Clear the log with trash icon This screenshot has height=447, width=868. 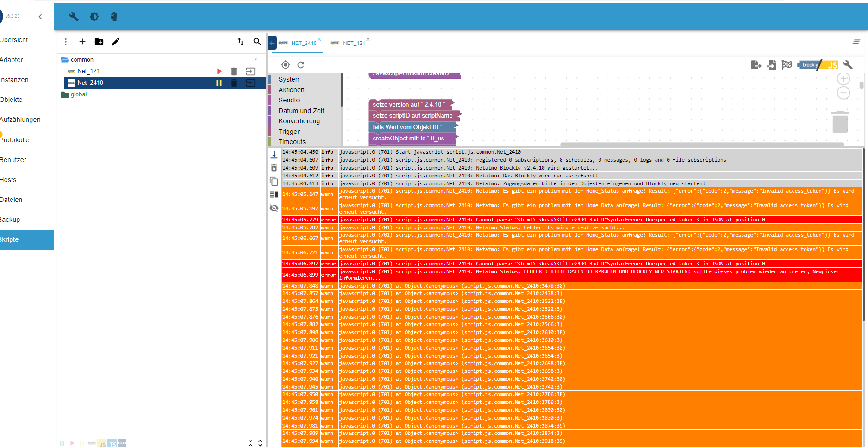[274, 168]
